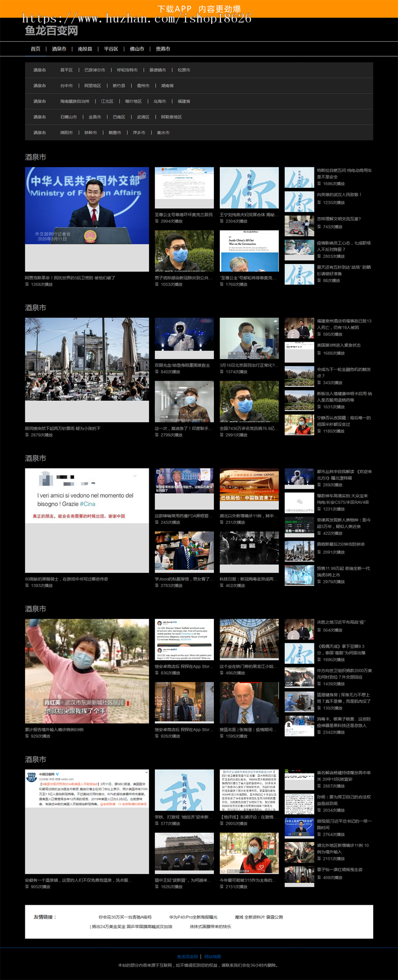The image size is (398, 980).
Task: Open the 首页 navigation tab
Action: (35, 49)
